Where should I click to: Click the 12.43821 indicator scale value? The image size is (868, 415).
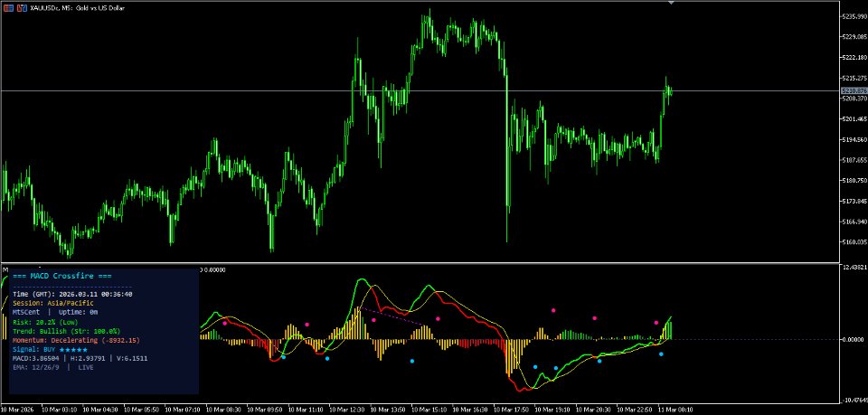tap(854, 267)
